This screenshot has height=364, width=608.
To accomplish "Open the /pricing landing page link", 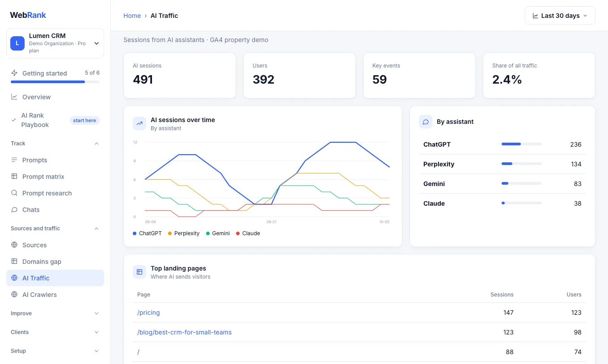I will coord(148,313).
